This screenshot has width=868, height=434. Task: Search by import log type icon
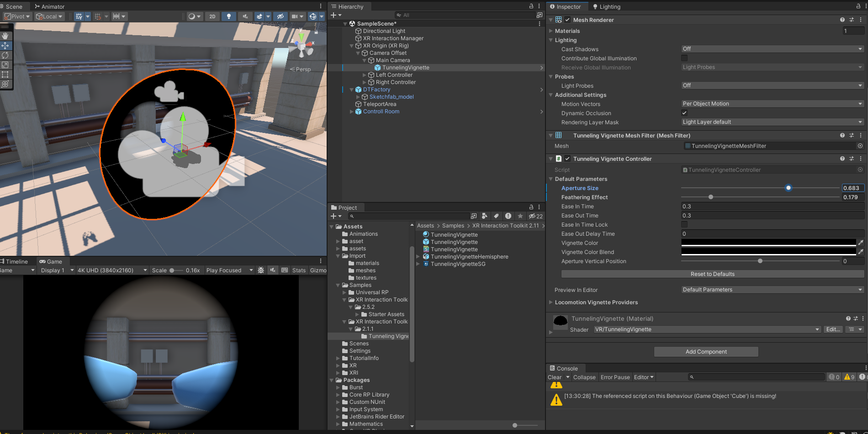click(x=508, y=216)
